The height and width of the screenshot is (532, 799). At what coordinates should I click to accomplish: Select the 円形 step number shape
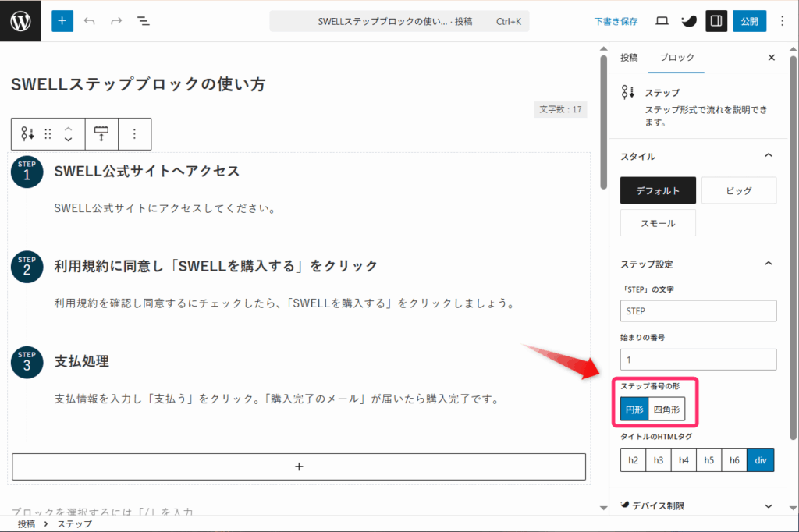point(634,409)
